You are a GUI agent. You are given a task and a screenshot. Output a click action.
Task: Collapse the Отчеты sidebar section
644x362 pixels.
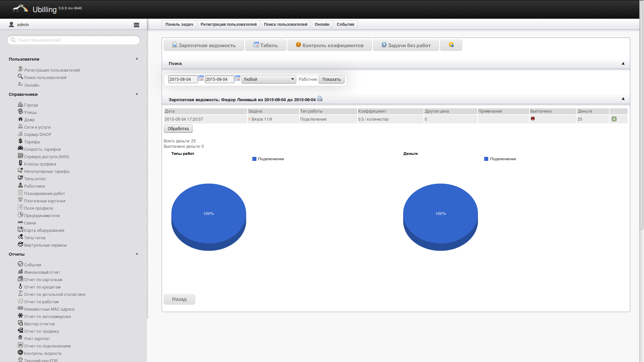tap(137, 254)
